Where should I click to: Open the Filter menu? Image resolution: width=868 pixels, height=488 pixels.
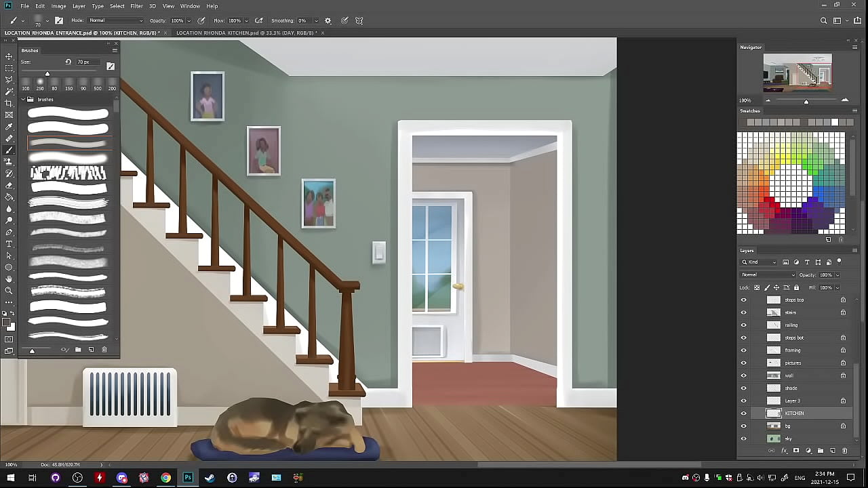(x=136, y=6)
